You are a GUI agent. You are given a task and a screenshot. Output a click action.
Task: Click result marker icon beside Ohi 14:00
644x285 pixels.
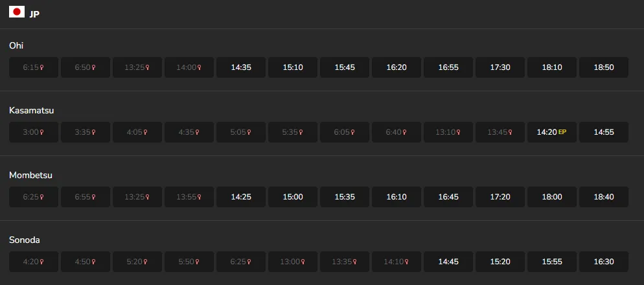[199, 67]
